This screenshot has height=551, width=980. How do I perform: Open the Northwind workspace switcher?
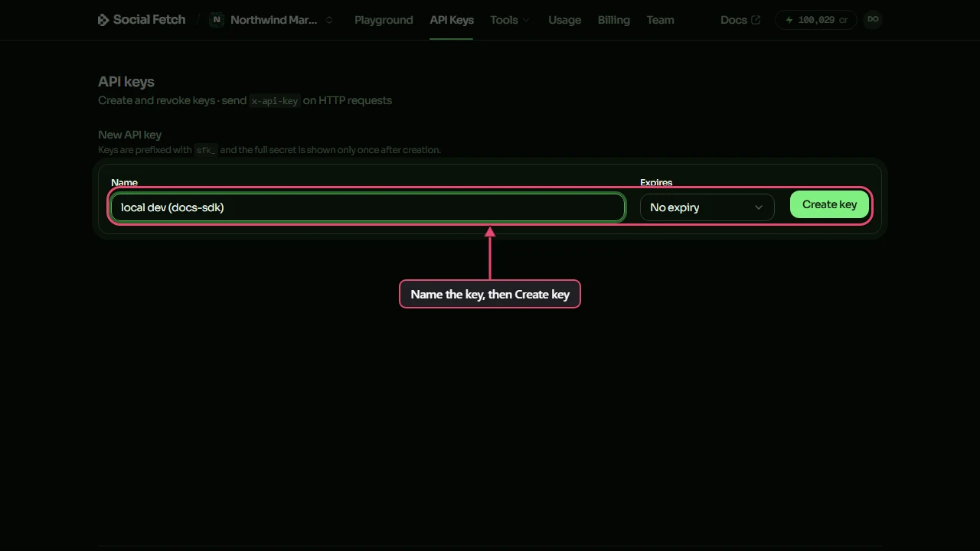click(272, 20)
